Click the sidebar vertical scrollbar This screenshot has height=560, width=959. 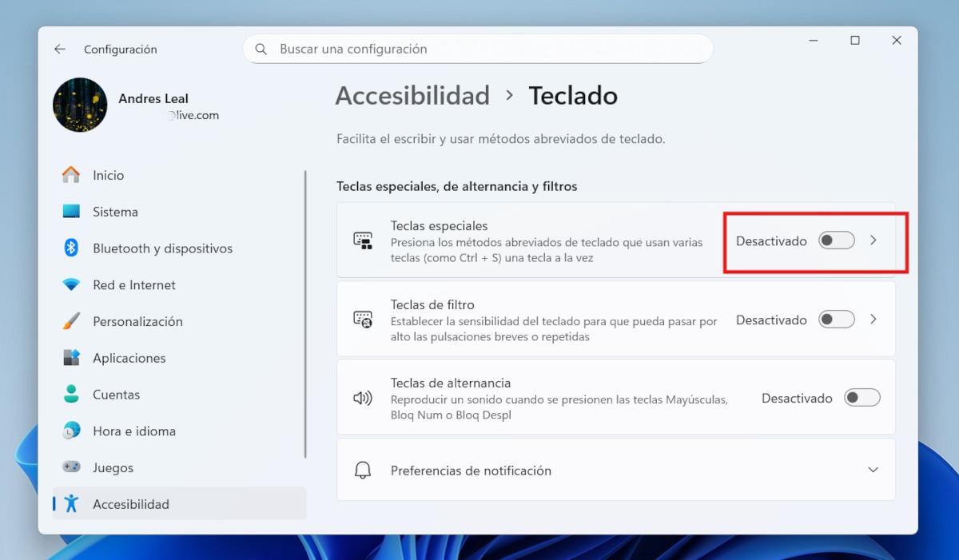tap(305, 314)
